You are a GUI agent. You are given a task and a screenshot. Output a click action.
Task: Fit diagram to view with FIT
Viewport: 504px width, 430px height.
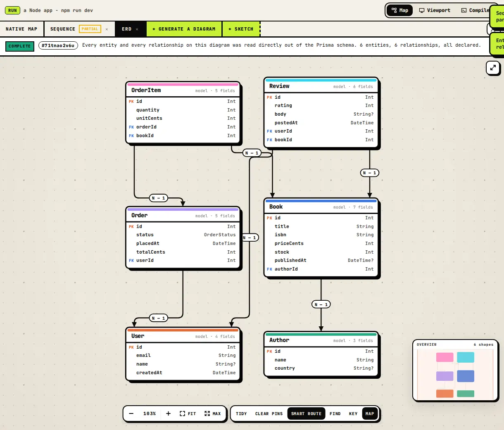coord(188,413)
